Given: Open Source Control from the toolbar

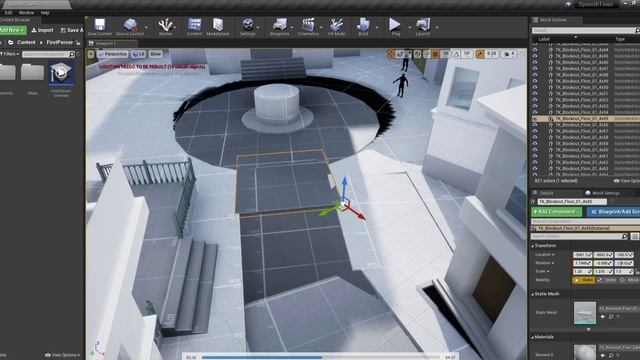Looking at the screenshot, I should click(x=130, y=27).
